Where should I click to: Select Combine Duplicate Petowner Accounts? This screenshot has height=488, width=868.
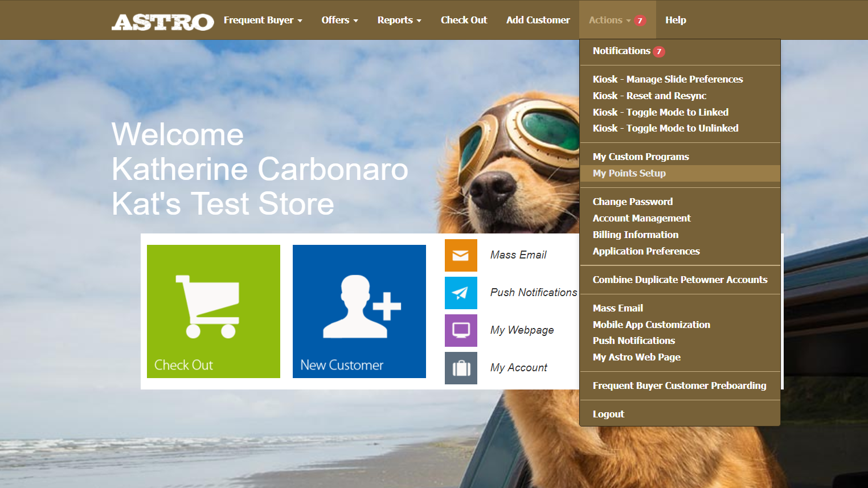[680, 280]
